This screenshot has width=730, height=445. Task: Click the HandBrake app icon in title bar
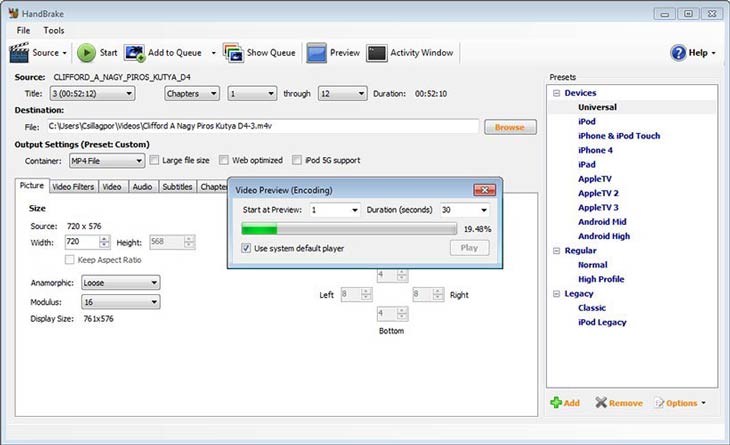click(x=14, y=13)
